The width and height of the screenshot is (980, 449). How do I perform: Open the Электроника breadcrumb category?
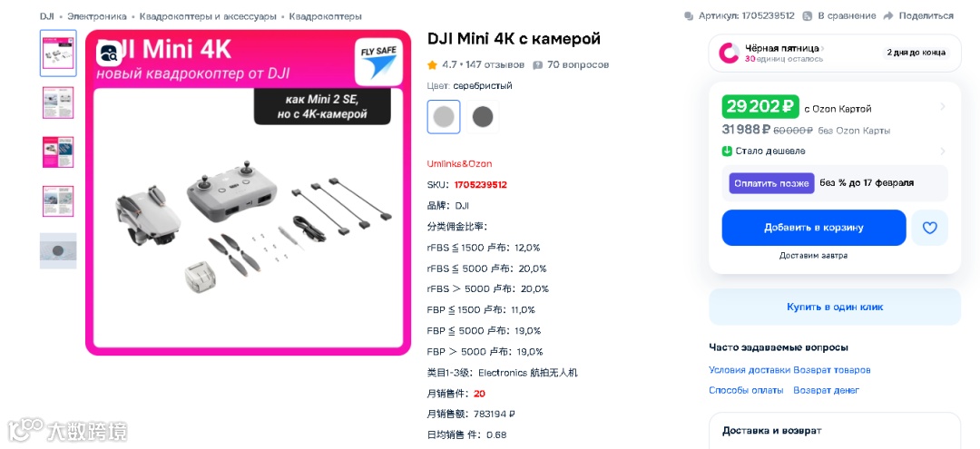97,16
